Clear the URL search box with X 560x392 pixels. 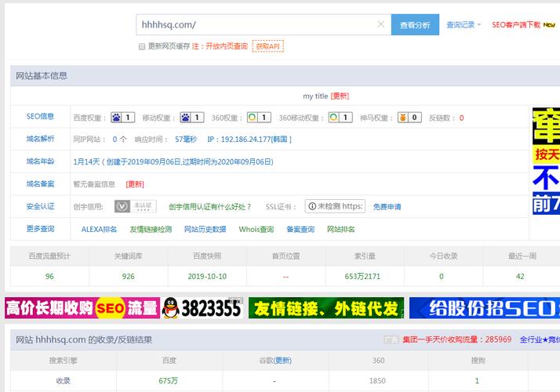click(381, 24)
